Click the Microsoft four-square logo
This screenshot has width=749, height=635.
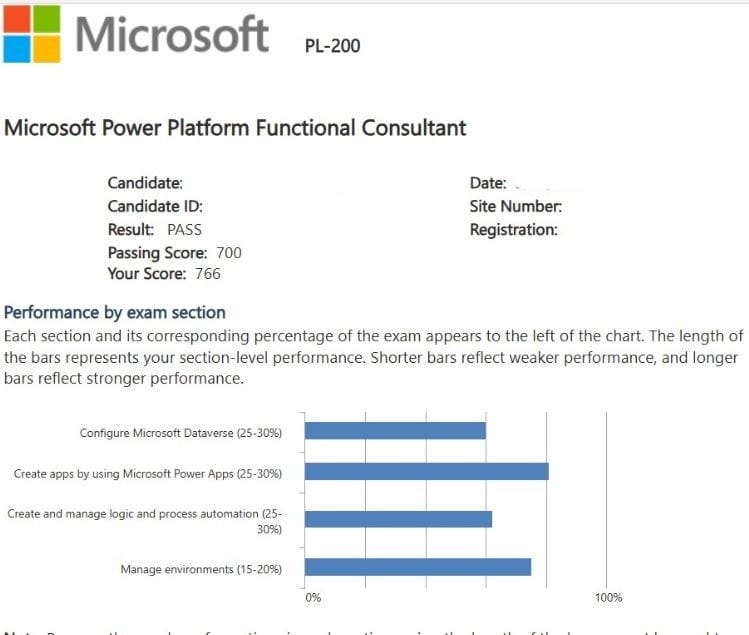[x=30, y=34]
